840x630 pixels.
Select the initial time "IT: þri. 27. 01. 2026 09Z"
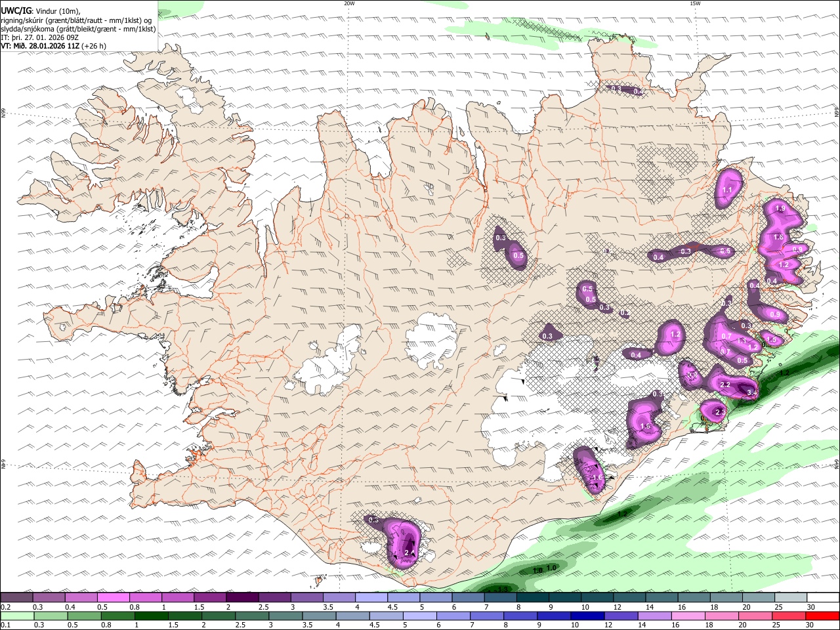(x=40, y=37)
